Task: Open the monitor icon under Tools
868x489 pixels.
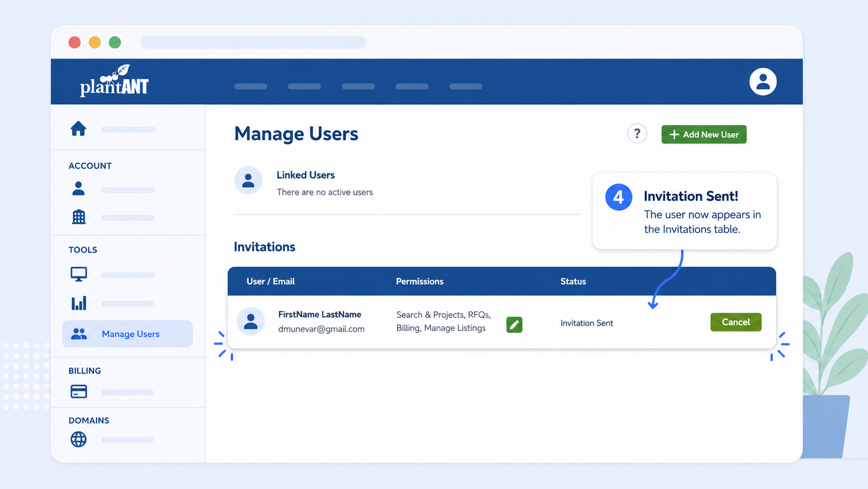Action: (x=79, y=274)
